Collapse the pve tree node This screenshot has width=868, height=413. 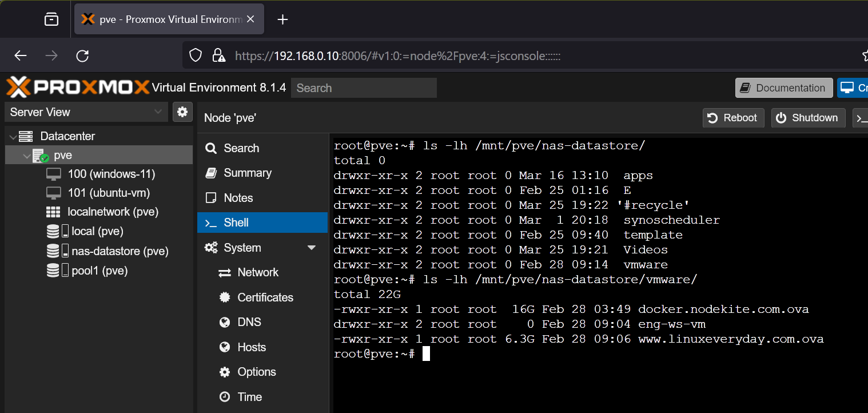click(26, 156)
